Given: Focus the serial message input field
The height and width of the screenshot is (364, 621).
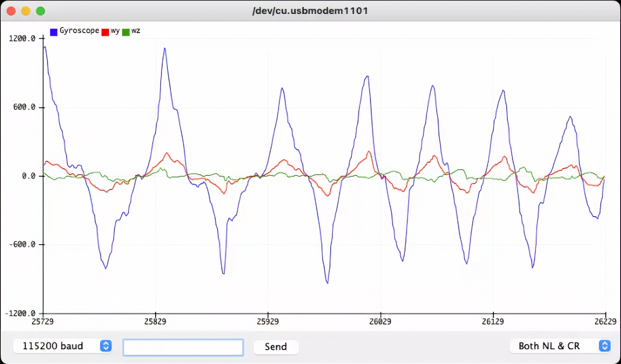Looking at the screenshot, I should (183, 347).
